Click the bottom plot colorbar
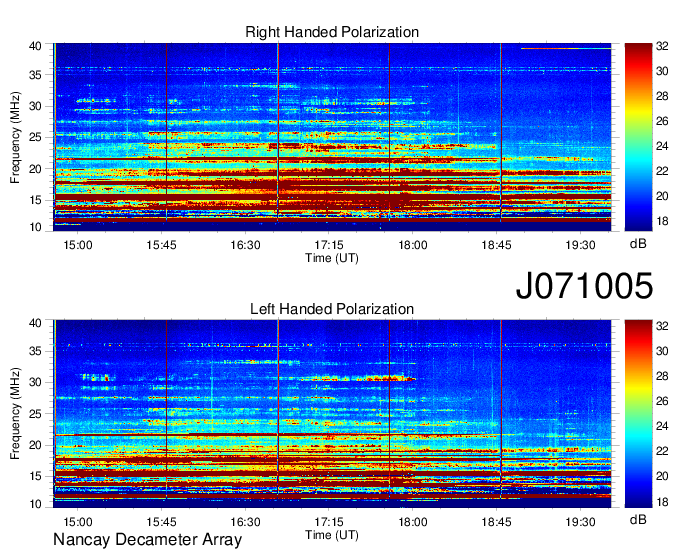 click(x=638, y=414)
